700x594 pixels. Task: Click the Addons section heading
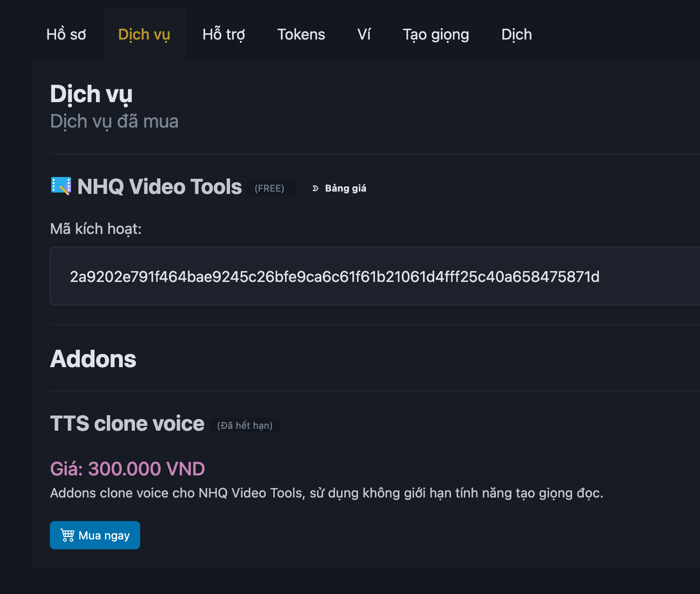pos(93,359)
